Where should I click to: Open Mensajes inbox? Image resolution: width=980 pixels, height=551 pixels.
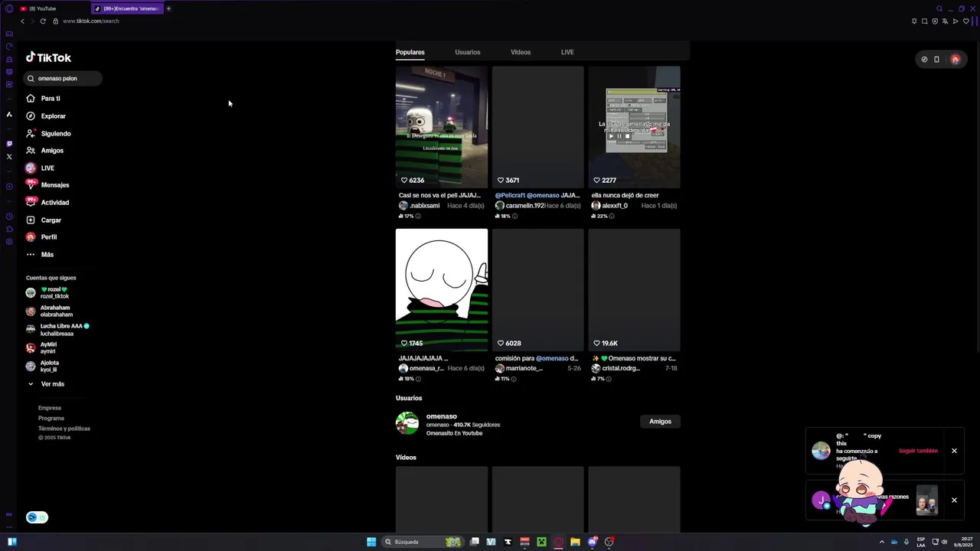(47, 184)
